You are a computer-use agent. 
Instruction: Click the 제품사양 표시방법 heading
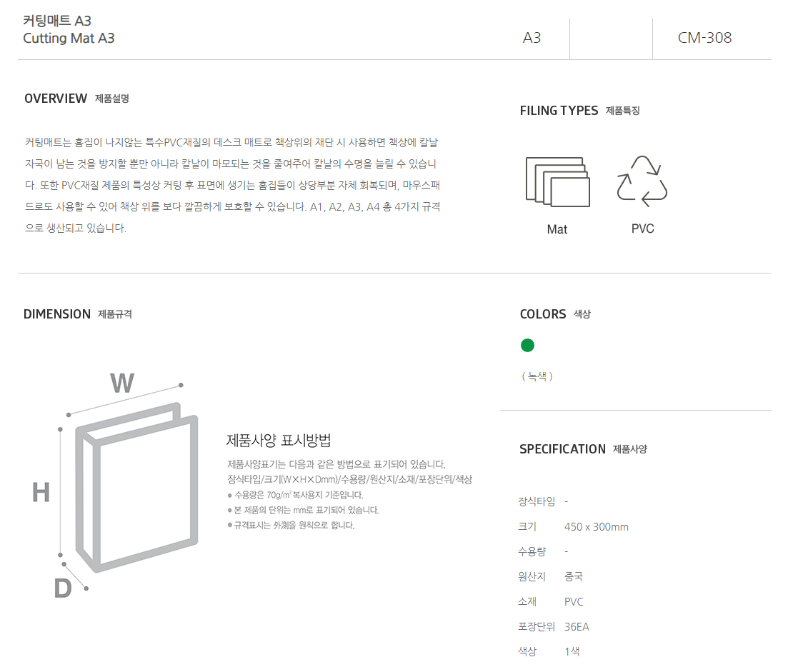point(279,440)
